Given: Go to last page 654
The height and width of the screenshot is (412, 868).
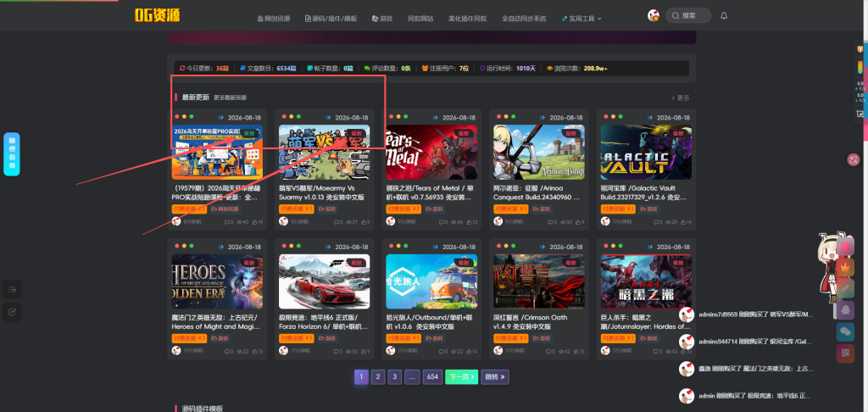Looking at the screenshot, I should pyautogui.click(x=433, y=377).
